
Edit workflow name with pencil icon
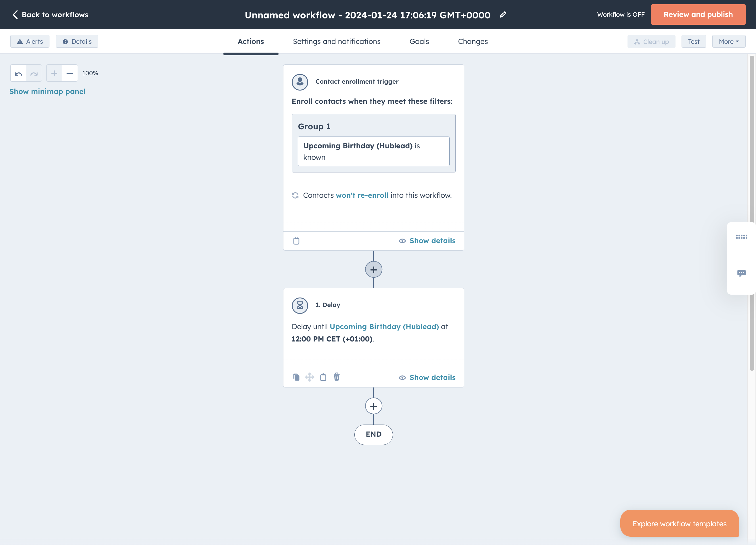click(503, 15)
